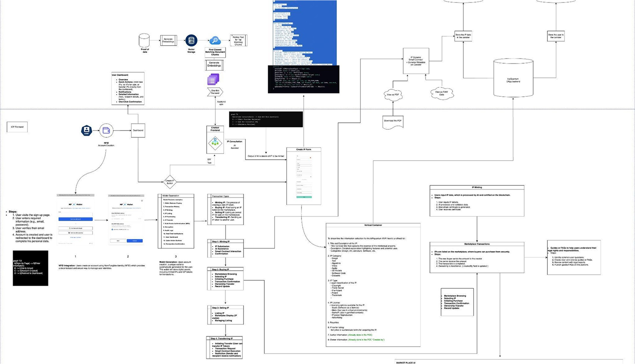
Task: Select the Store the IP data box
Action: (x=463, y=36)
